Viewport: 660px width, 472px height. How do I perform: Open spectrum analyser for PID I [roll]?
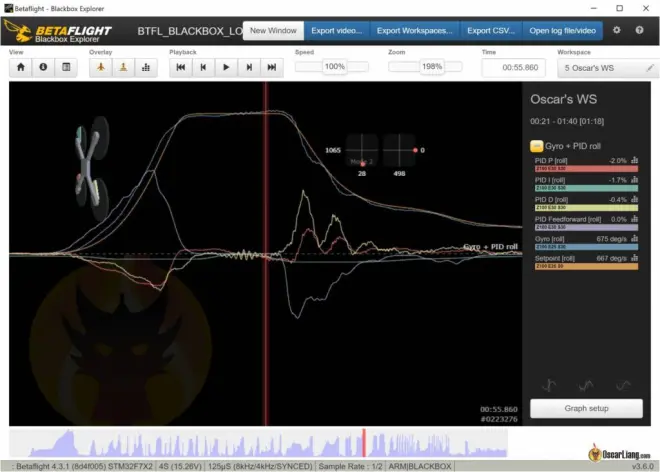click(x=634, y=180)
